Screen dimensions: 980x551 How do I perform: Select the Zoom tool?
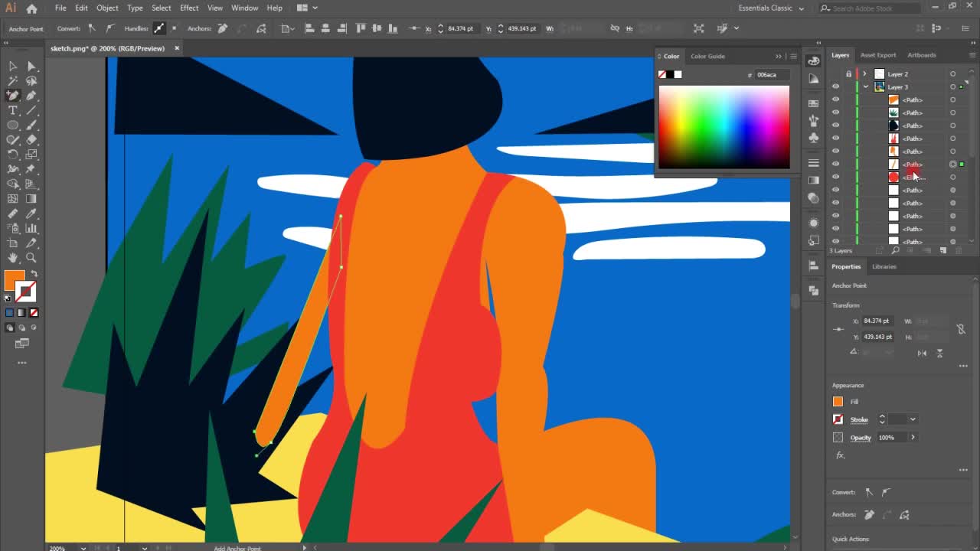(x=31, y=258)
